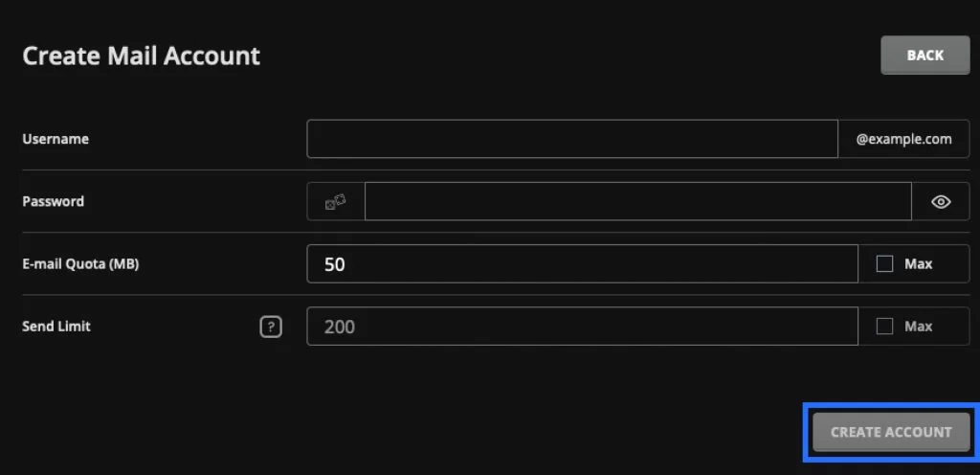Focus the Username input field
The height and width of the screenshot is (475, 980).
(571, 139)
